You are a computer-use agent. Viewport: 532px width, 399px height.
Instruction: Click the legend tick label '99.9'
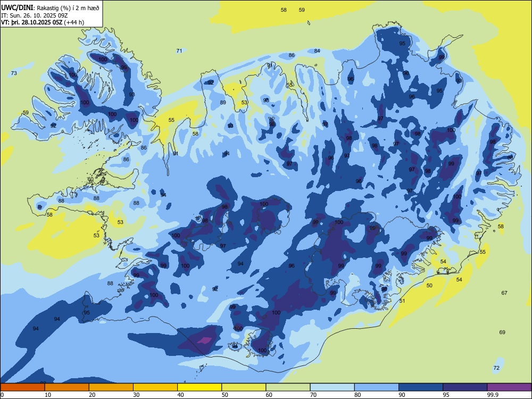click(493, 395)
